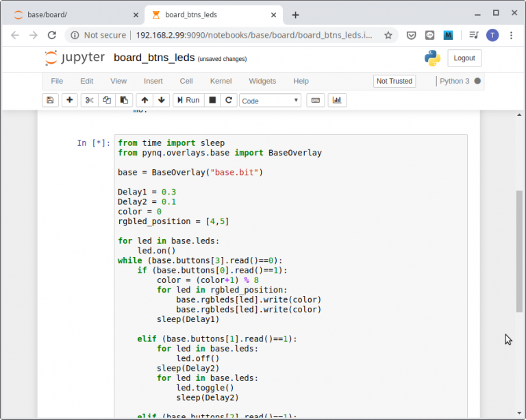Viewport: 526px width, 420px height.
Task: Copy selected cells using toolbar icon
Action: tap(106, 100)
